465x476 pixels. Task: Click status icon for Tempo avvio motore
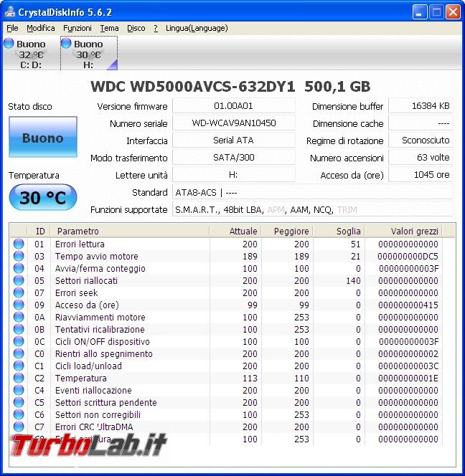coord(19,256)
